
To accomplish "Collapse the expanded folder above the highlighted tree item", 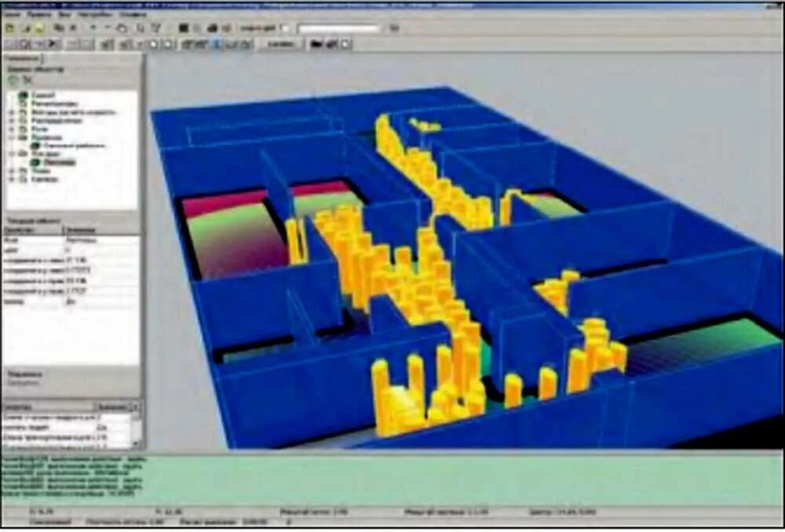I will point(12,154).
